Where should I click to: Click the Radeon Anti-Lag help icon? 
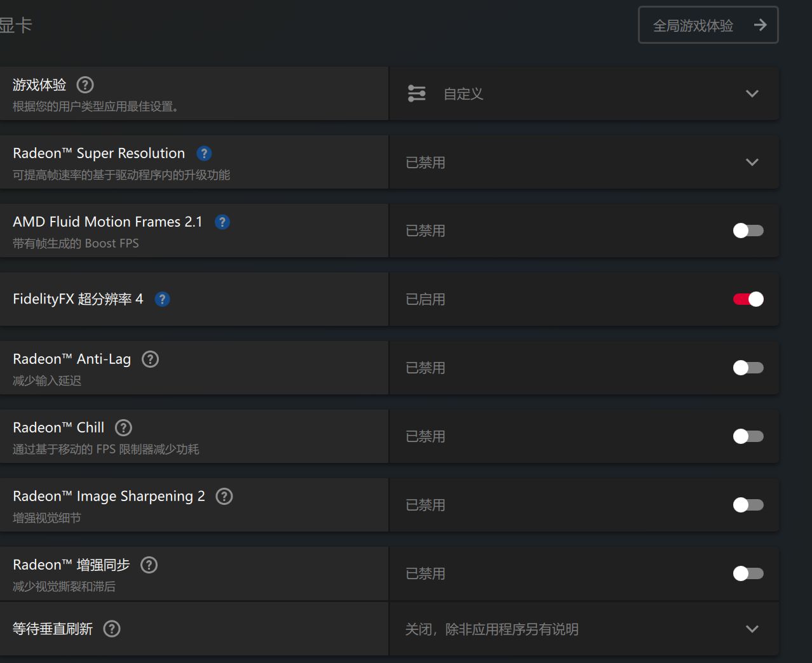coord(150,359)
